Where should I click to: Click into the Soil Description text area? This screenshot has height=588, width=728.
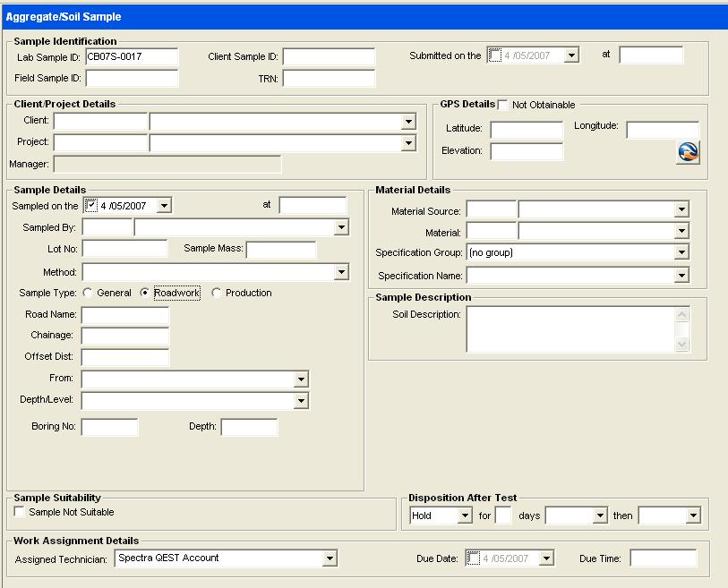point(570,329)
